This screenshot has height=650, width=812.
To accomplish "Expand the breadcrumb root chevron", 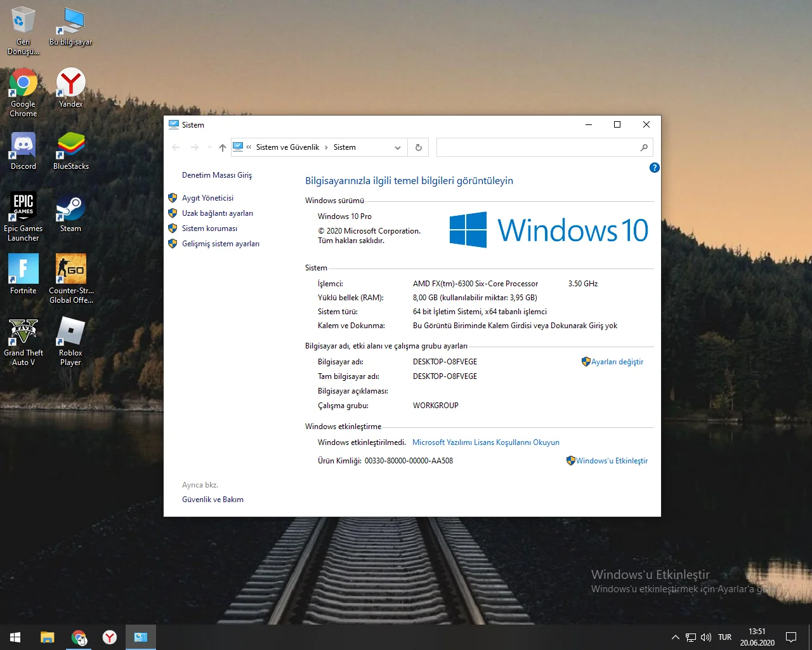I will tap(249, 147).
